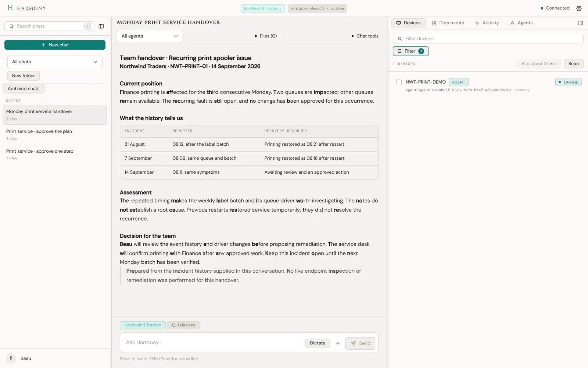Open the All agents dropdown

click(150, 36)
